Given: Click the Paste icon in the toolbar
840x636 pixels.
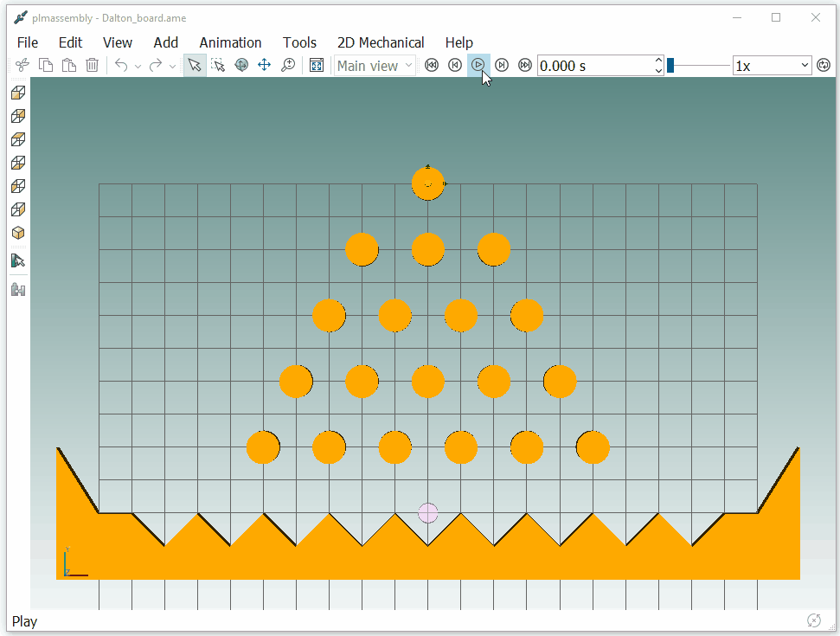Looking at the screenshot, I should (x=68, y=64).
